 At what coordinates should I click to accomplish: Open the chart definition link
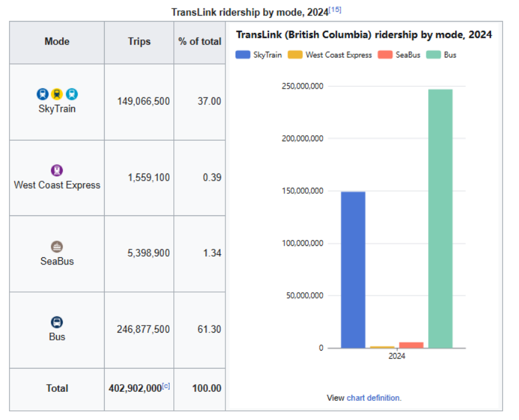pyautogui.click(x=374, y=398)
